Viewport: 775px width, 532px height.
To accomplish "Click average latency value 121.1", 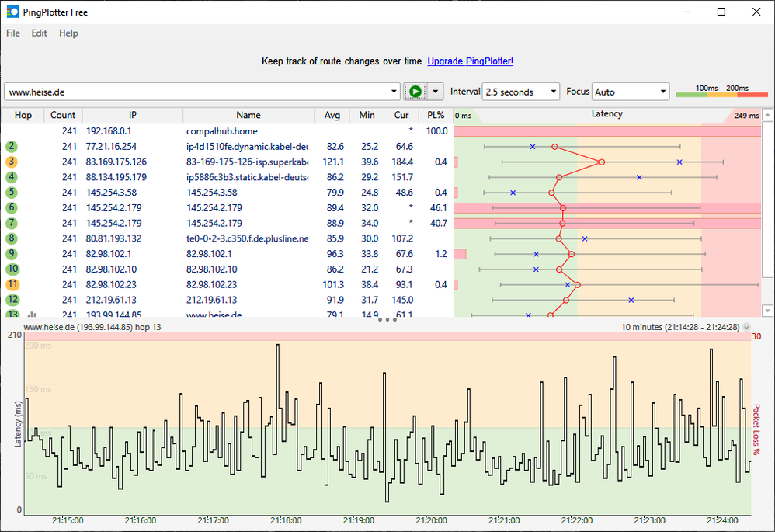I will point(333,162).
